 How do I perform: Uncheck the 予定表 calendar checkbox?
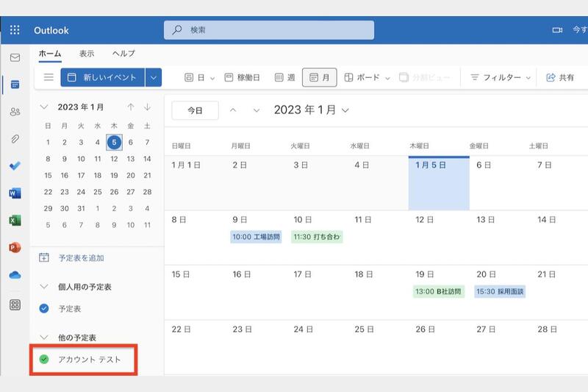[44, 309]
